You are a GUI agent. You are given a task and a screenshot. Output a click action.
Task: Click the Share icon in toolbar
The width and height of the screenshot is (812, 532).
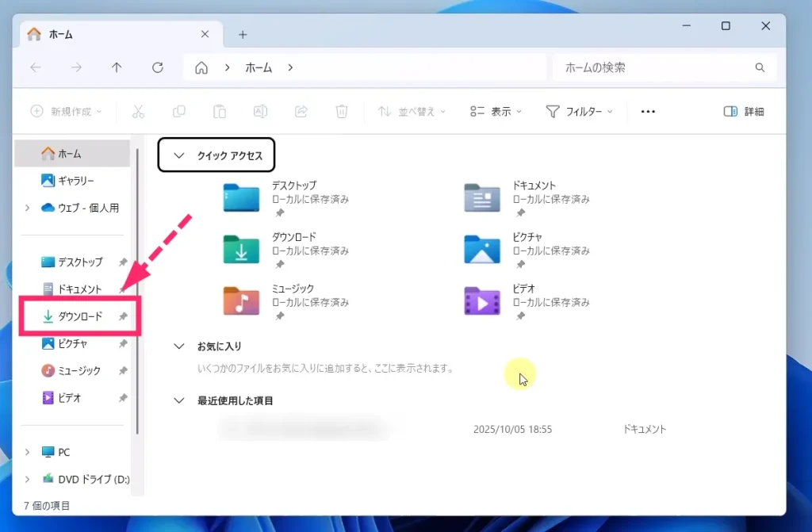(301, 112)
